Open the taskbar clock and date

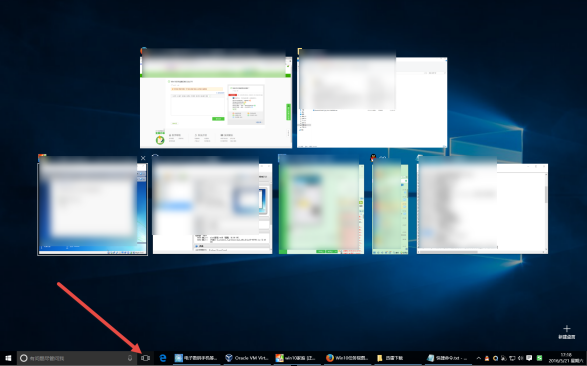pyautogui.click(x=566, y=358)
